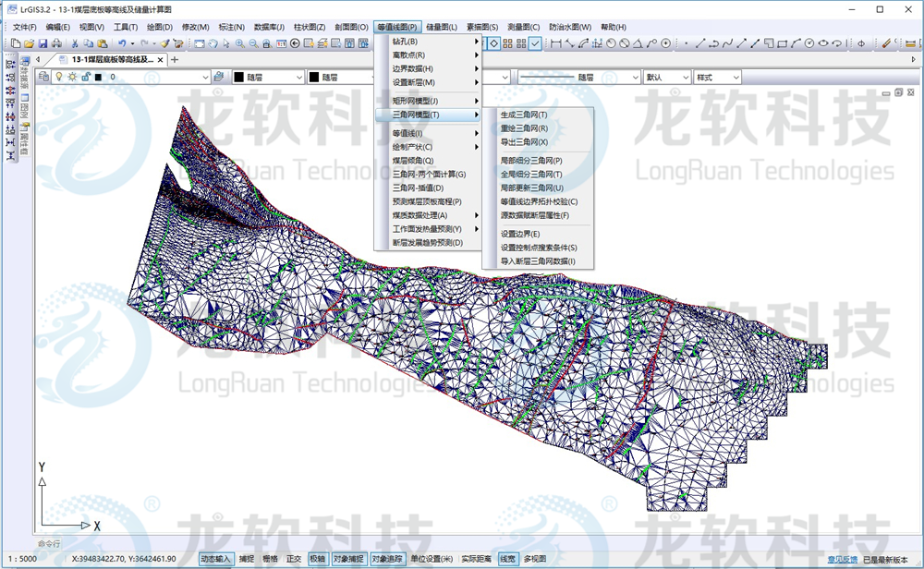Select the Pan hand tool

(x=213, y=43)
